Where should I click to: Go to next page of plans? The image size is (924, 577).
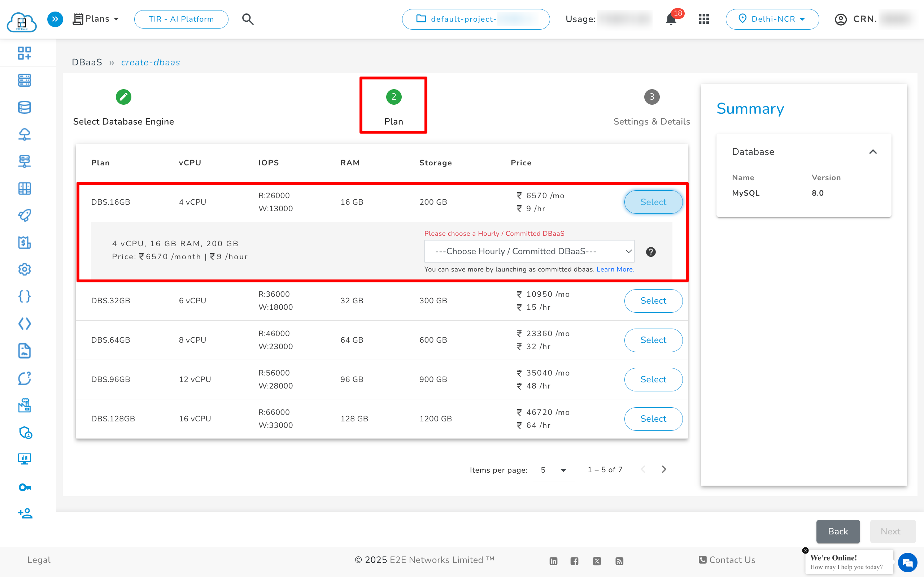[x=663, y=469]
